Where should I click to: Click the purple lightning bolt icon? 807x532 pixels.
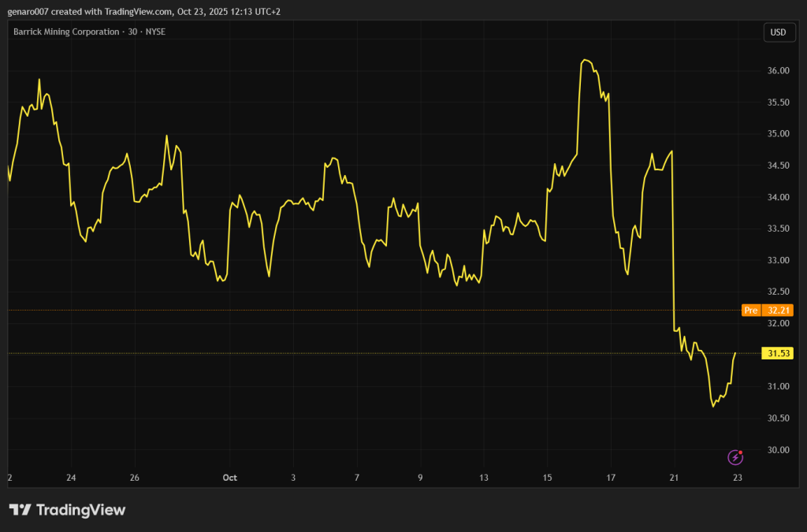point(734,457)
